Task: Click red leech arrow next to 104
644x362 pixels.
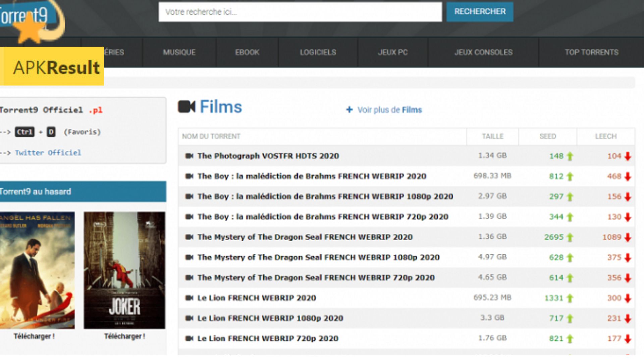Action: 628,156
